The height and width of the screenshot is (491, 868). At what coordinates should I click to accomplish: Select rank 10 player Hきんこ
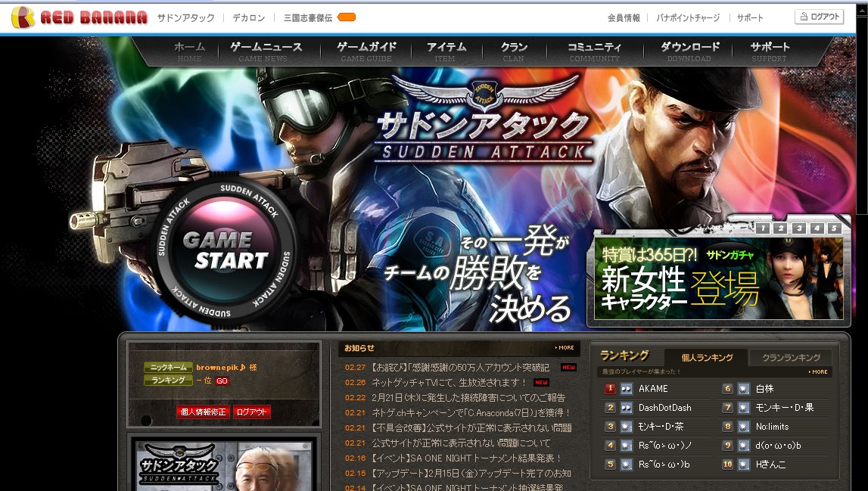770,464
